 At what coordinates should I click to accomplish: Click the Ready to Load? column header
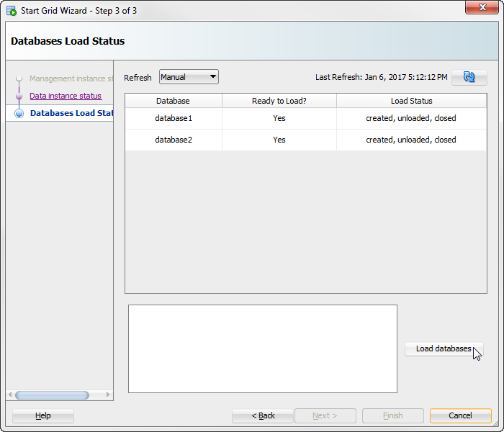[x=279, y=101]
